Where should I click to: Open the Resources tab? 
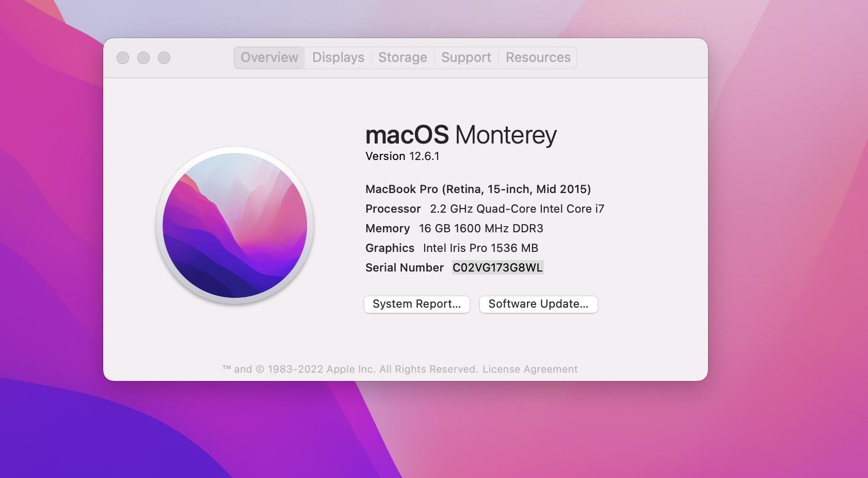[x=538, y=57]
